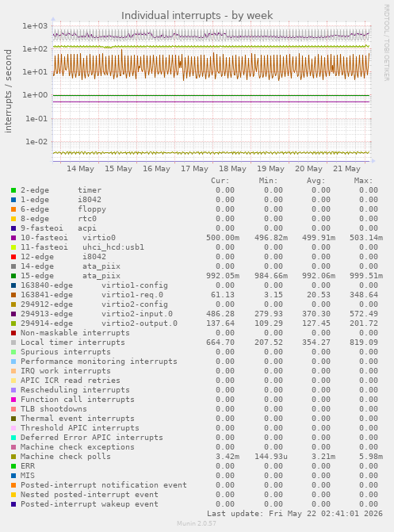Click the 14 May date marker on axis

pyautogui.click(x=80, y=169)
